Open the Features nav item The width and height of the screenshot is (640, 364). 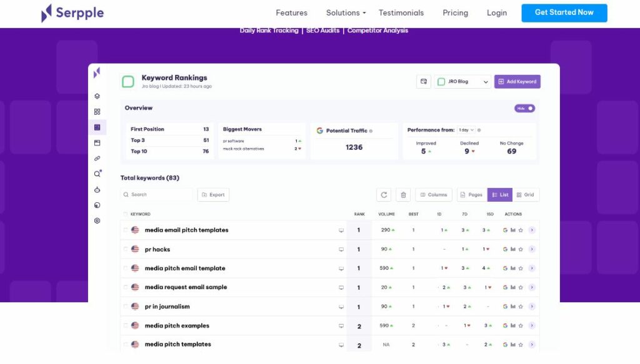(x=291, y=13)
